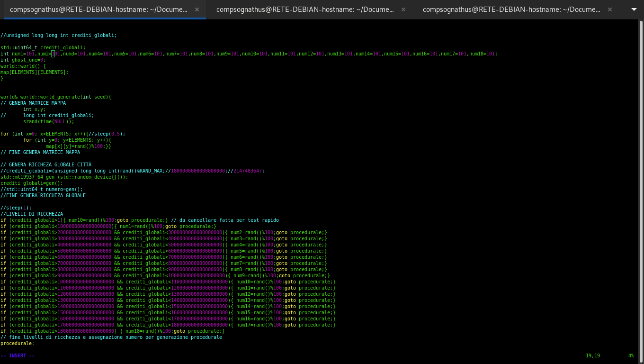Viewport: 644px width, 364px height.
Task: Click the '// GENERA MATRICE MAPPA' comment
Action: pos(33,103)
